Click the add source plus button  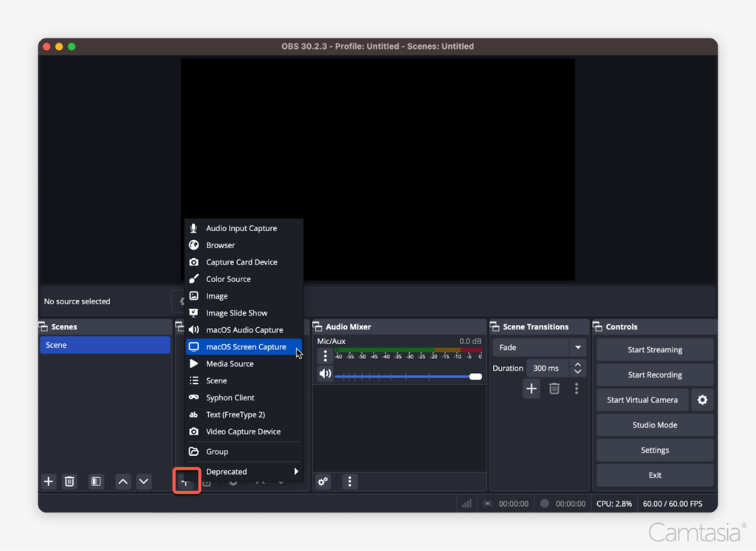point(187,482)
